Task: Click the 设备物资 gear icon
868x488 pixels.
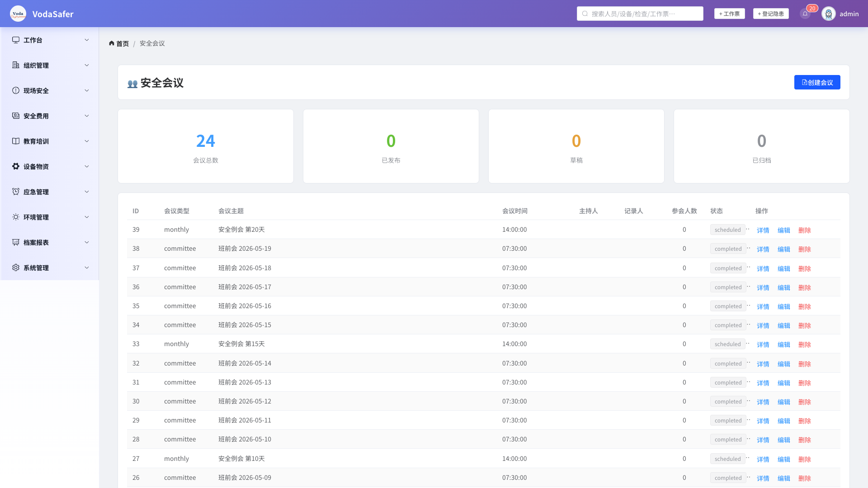Action: pos(16,166)
